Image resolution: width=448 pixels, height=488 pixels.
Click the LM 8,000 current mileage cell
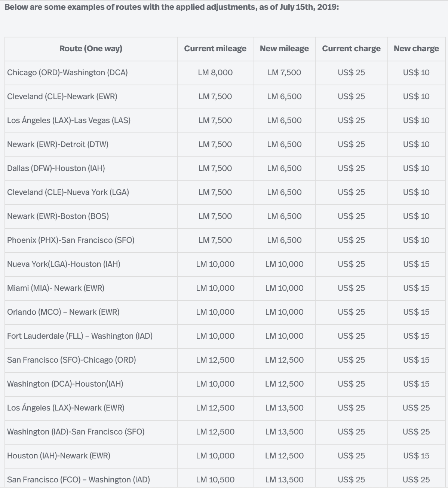215,73
